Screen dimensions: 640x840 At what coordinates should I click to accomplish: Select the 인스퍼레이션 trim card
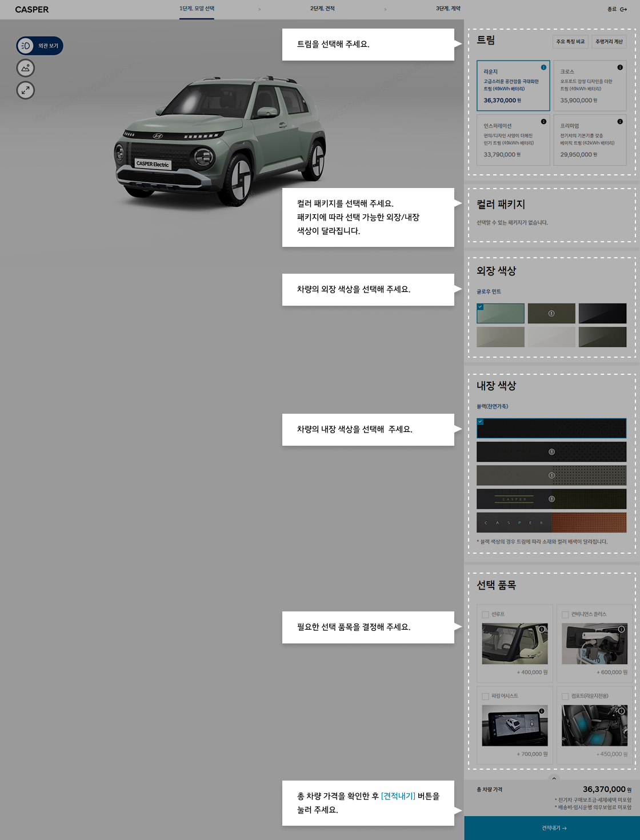513,140
